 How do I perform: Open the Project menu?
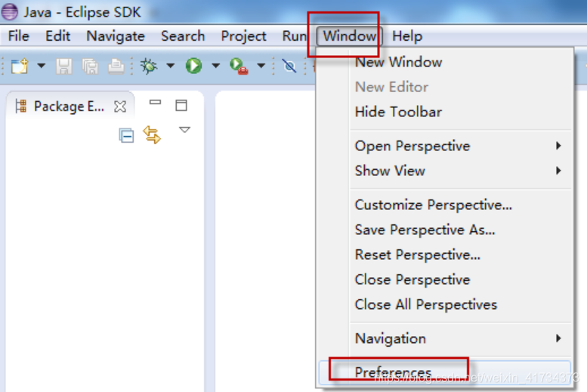pyautogui.click(x=243, y=36)
